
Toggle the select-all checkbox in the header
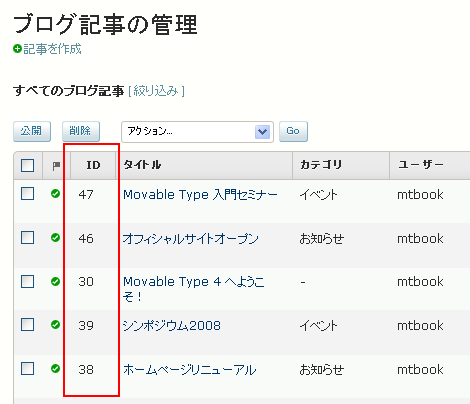tap(27, 165)
